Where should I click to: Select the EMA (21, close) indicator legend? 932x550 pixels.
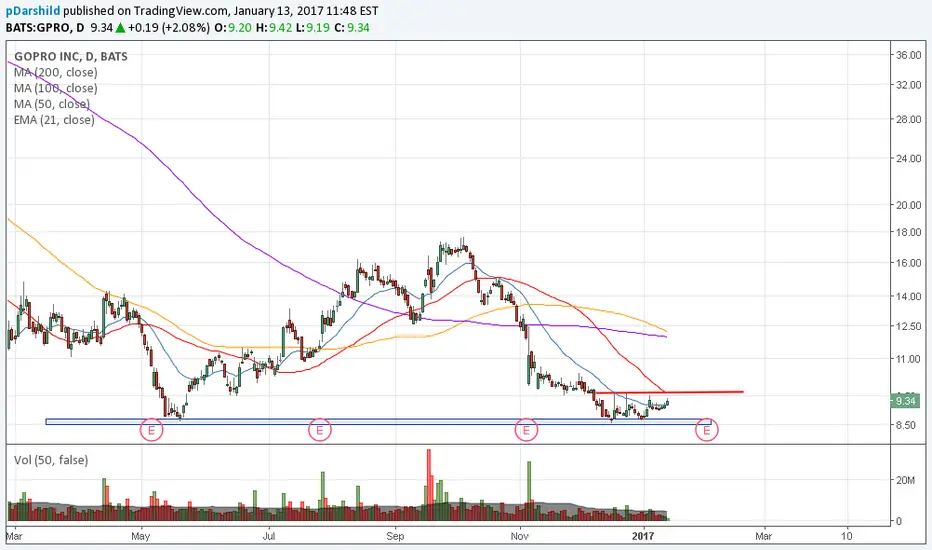click(54, 120)
